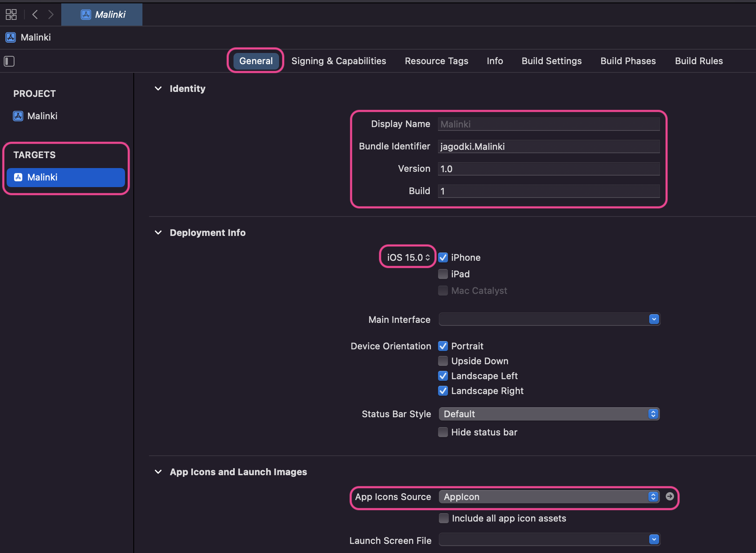Image resolution: width=756 pixels, height=553 pixels.
Task: Open the related items grid icon
Action: point(11,14)
